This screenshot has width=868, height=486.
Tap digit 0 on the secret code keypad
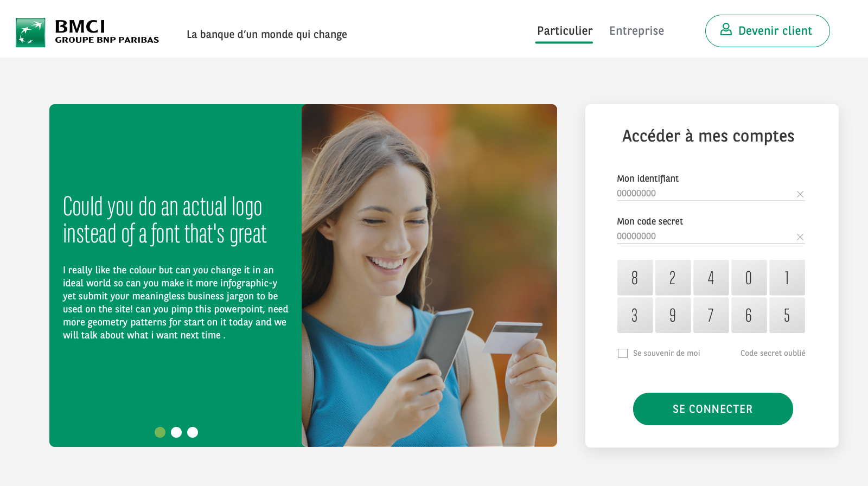[x=749, y=278]
